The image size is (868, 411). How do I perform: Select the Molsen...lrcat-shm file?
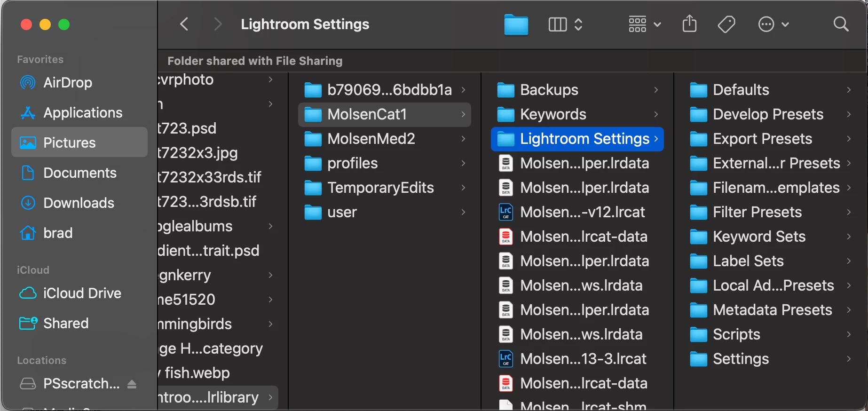point(577,404)
